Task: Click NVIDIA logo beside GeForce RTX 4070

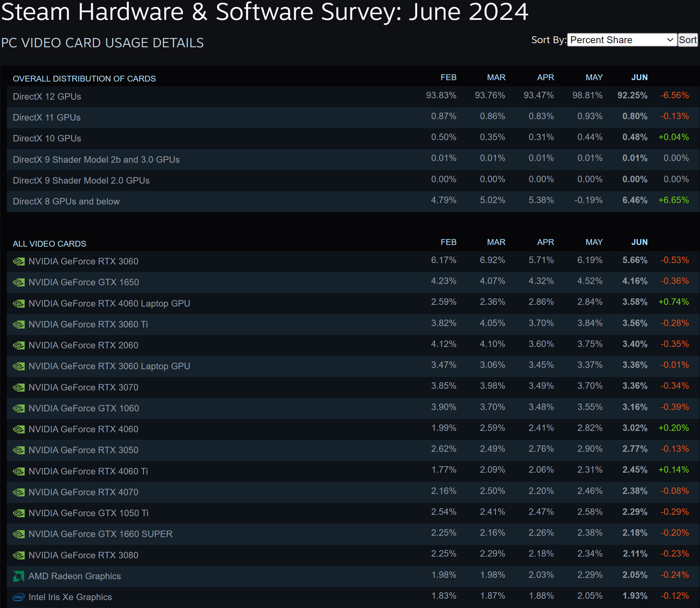Action: 19,493
